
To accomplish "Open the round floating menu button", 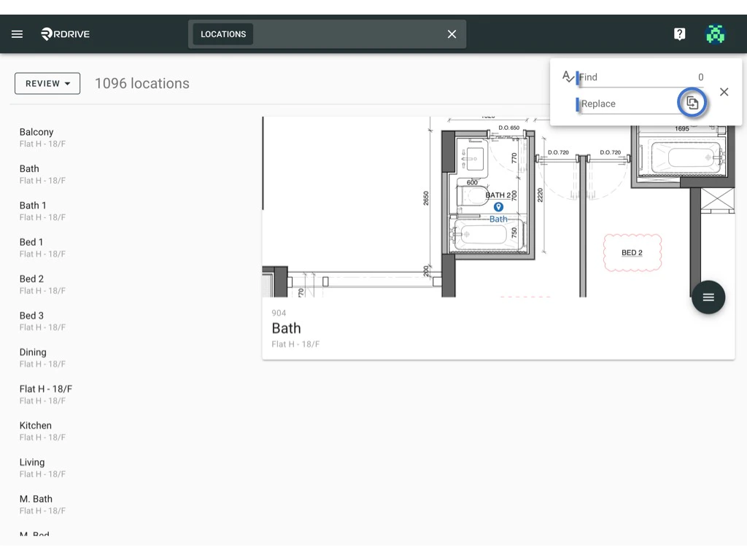I will 708,297.
